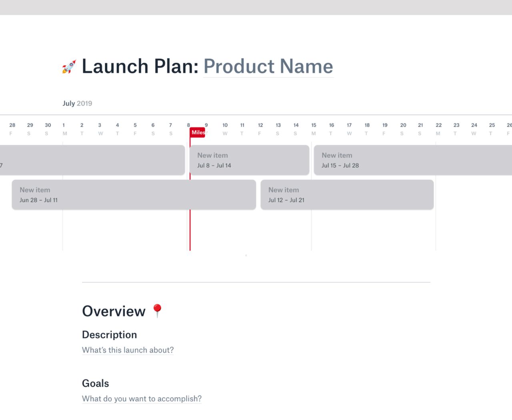Open the New item Jun 28 – Jul 11 bar
The width and height of the screenshot is (512, 420).
point(134,195)
